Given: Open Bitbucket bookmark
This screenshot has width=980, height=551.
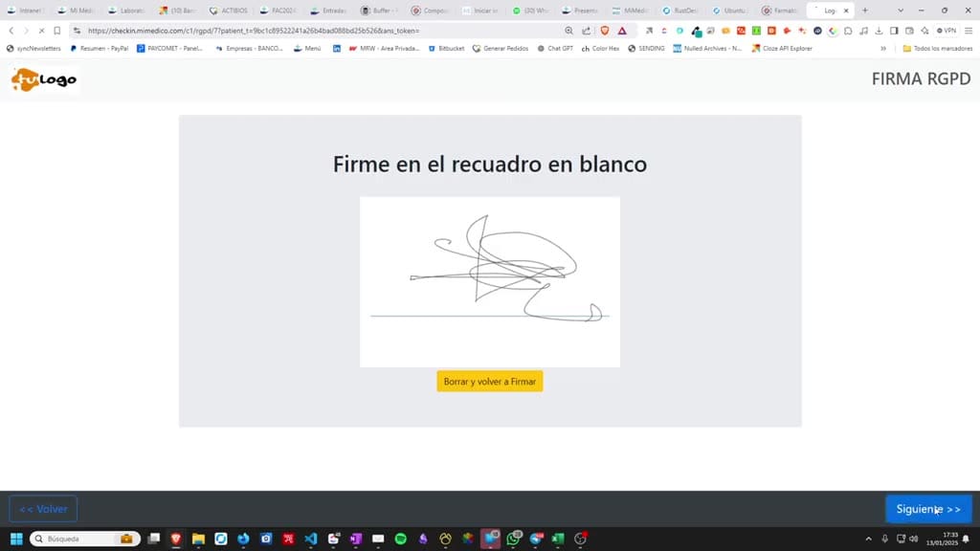Looking at the screenshot, I should click(446, 48).
